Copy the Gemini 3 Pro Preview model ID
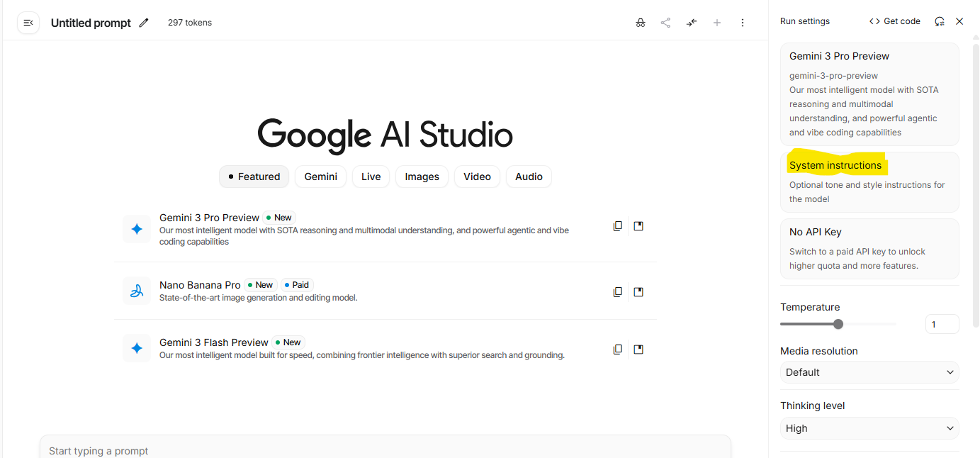The image size is (980, 458). point(618,226)
